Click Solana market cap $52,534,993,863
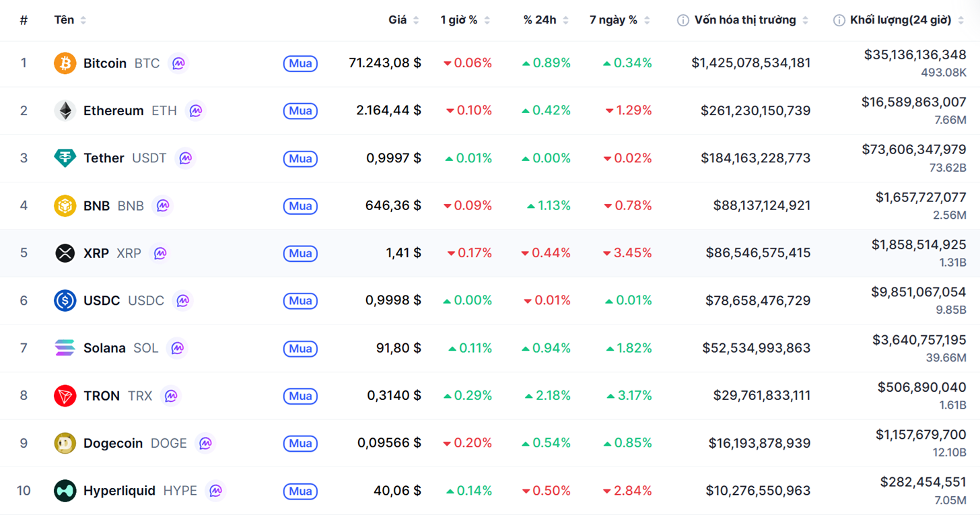980x515 pixels. point(757,348)
